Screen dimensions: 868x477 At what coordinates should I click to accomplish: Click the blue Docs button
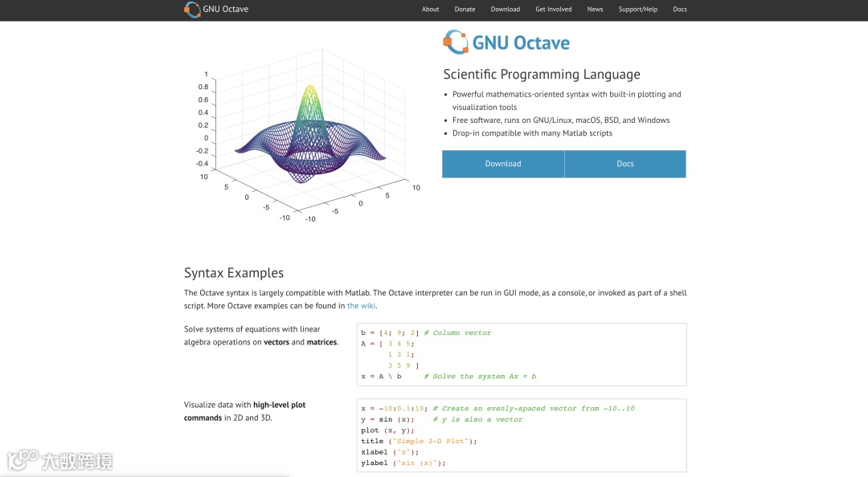625,164
